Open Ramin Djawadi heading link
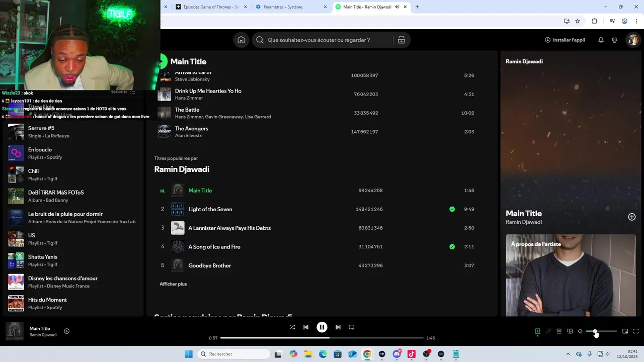The image size is (644, 362). click(182, 169)
